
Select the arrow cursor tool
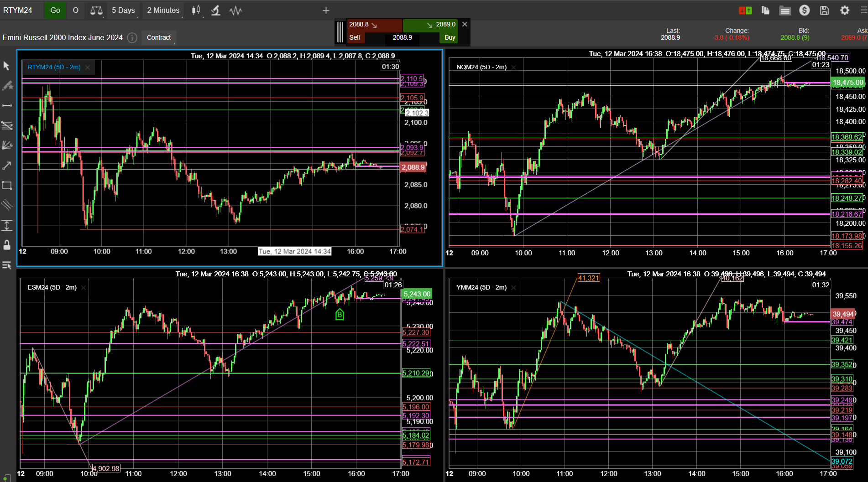pos(6,66)
